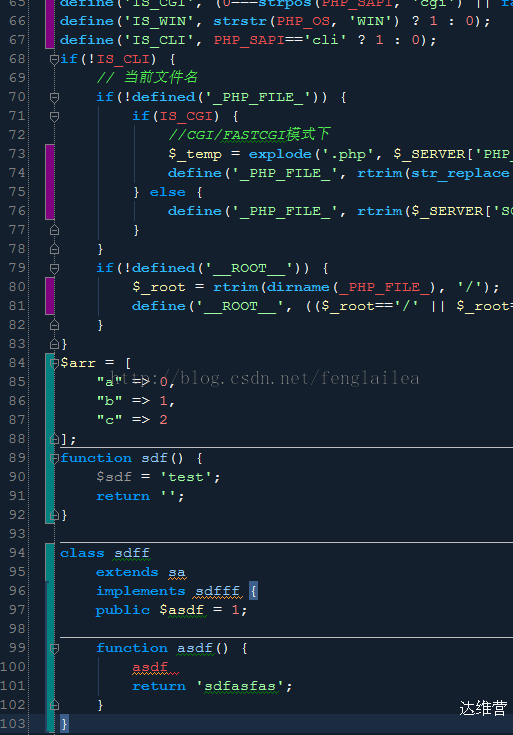
Task: Click the $_root variable on line 80
Action: [x=158, y=287]
